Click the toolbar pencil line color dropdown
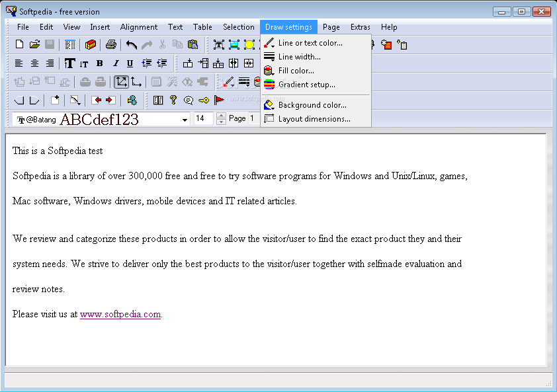This screenshot has height=392, width=557. point(229,83)
